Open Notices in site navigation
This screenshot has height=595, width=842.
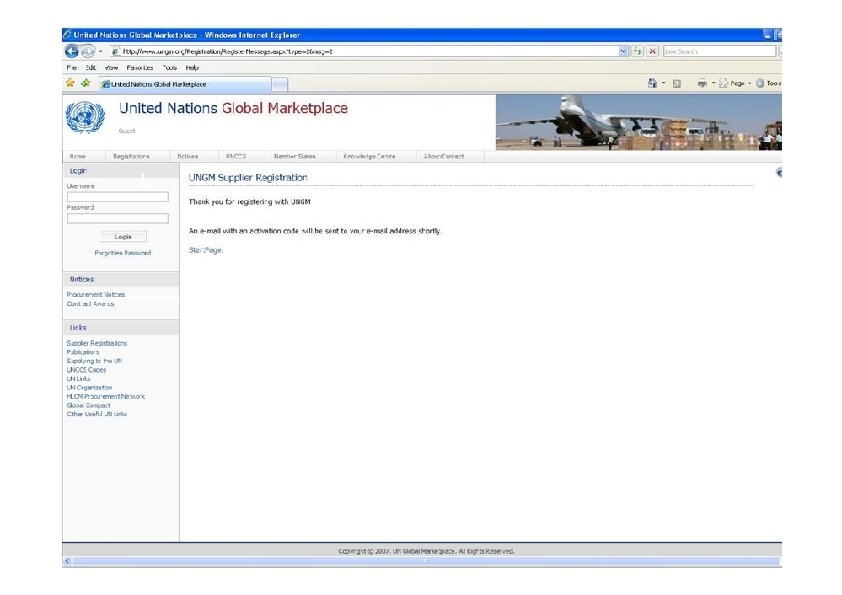click(187, 156)
